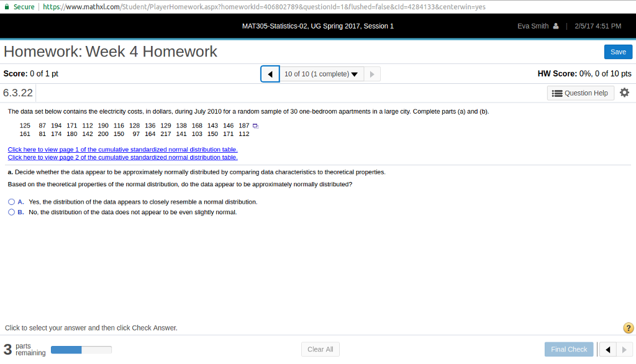Click the parts remaining progress bar
The width and height of the screenshot is (636, 364).
coord(81,349)
